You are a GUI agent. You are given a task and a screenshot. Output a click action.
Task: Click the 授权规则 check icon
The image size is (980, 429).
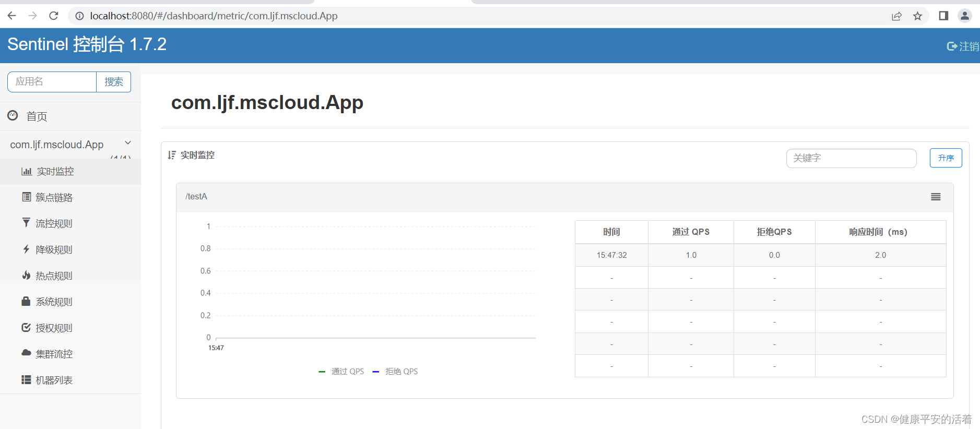coord(26,327)
